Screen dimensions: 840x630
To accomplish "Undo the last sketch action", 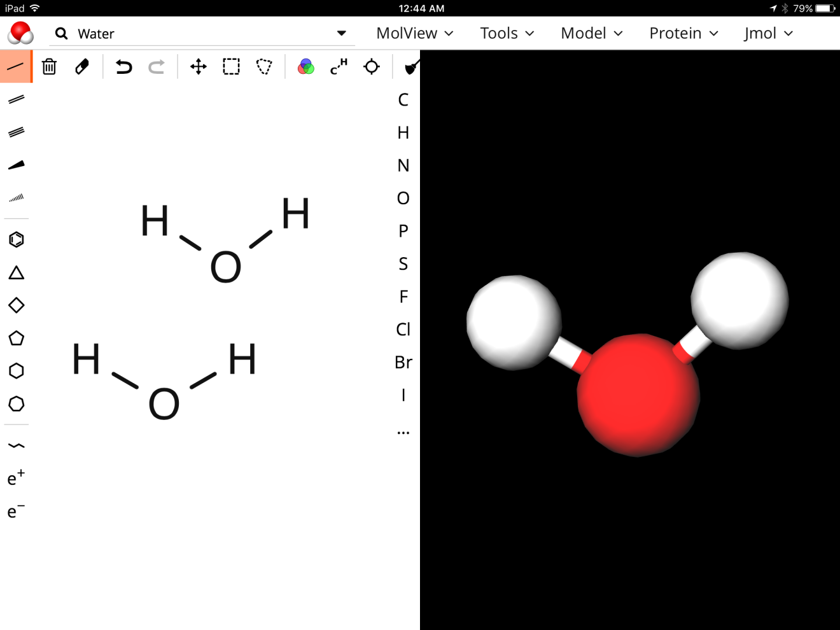I will click(123, 66).
